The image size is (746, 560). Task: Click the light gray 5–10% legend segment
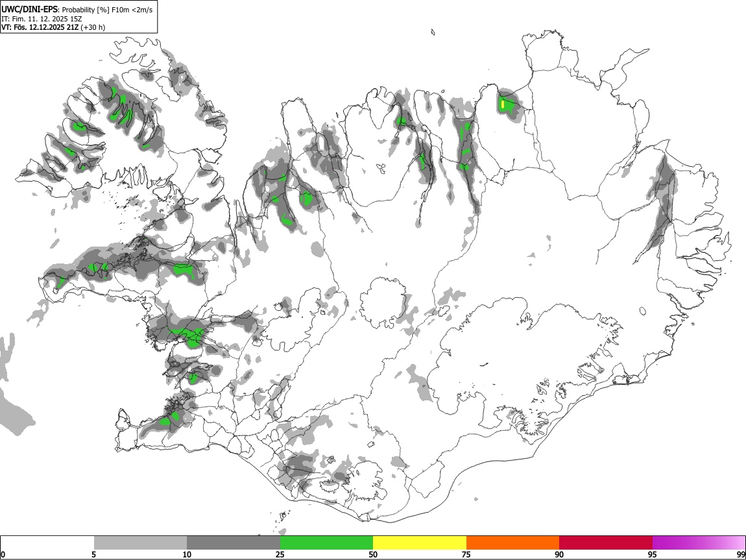pyautogui.click(x=140, y=543)
